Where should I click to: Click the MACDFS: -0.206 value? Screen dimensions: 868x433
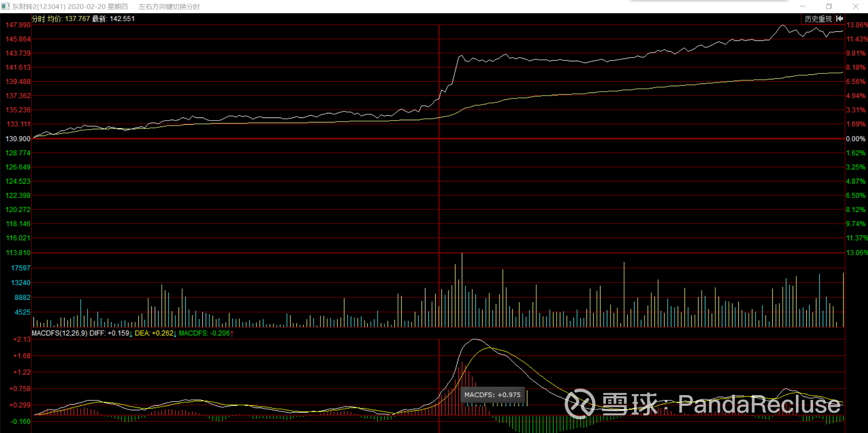pos(204,333)
